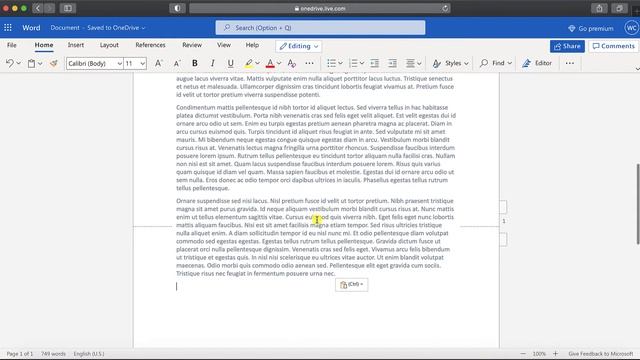Switch to the Insert tab
This screenshot has height=360, width=640.
(76, 45)
